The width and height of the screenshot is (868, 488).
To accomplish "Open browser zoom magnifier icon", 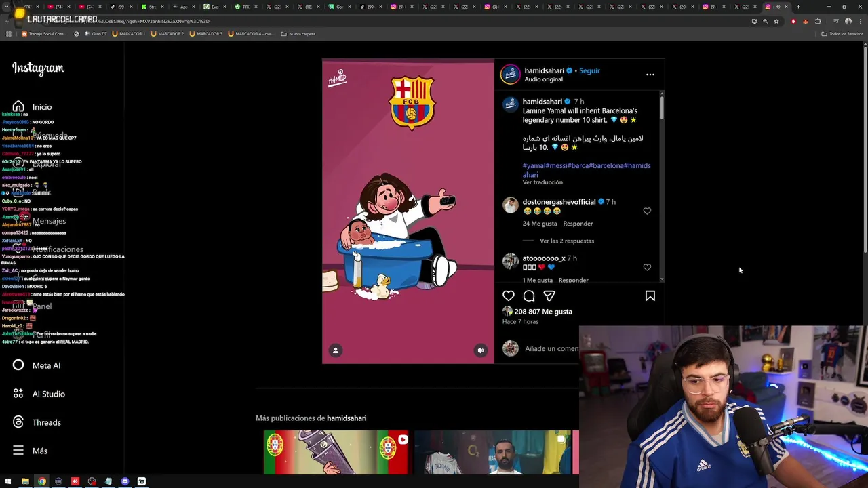I will (766, 21).
